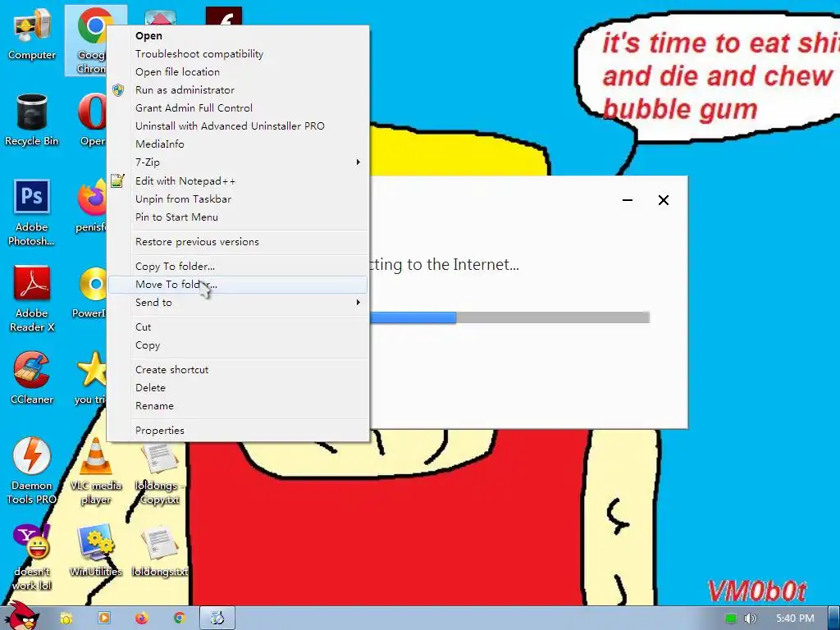
Task: Click the Angry Birds Start button
Action: [21, 616]
